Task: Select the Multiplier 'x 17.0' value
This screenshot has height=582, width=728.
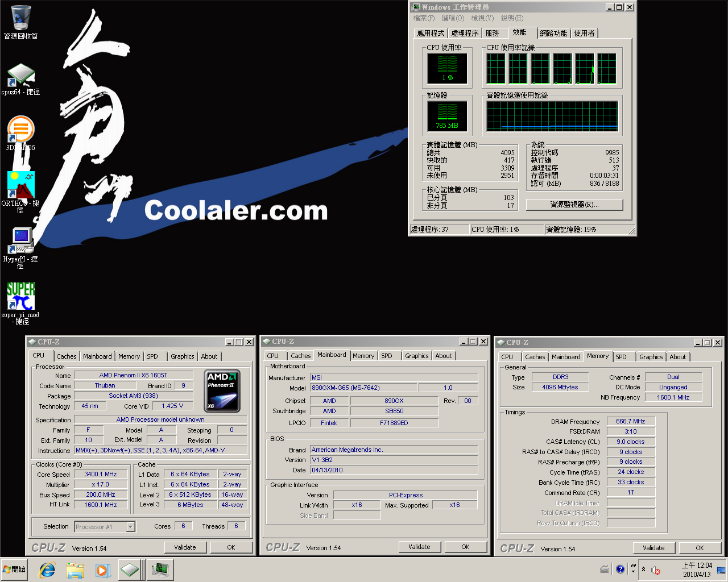Action: 101,484
